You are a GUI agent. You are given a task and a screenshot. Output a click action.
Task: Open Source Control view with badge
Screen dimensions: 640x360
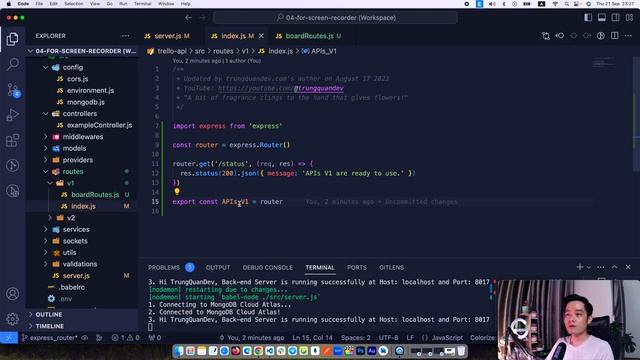coord(13,90)
